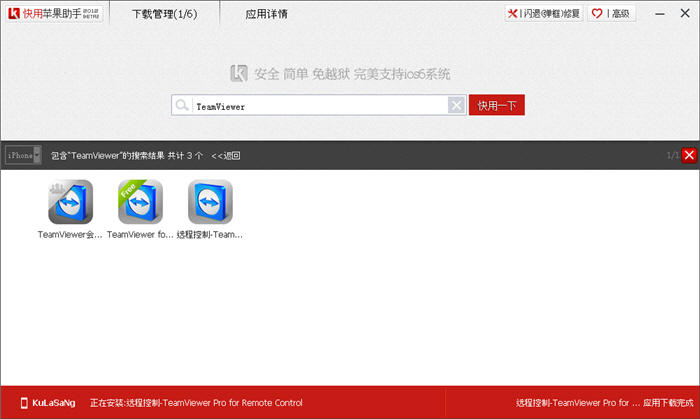700x419 pixels.
Task: Click the <<返回 link
Action: 226,155
